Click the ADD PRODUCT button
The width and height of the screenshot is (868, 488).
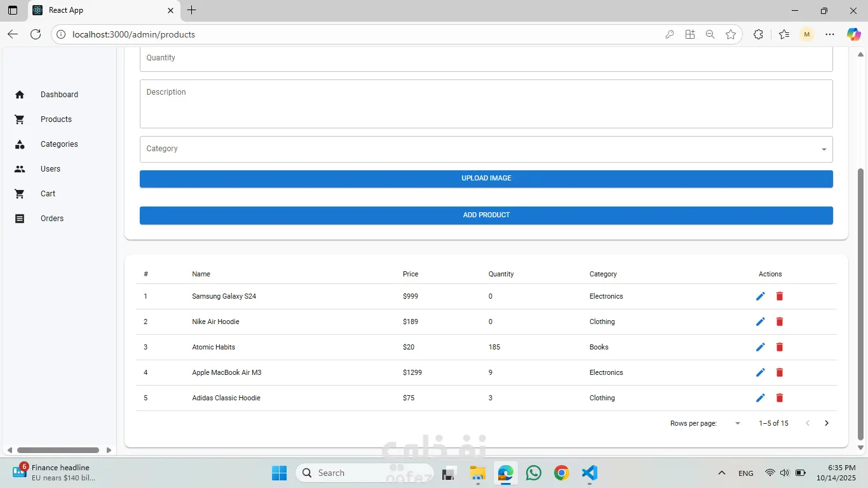click(x=486, y=215)
